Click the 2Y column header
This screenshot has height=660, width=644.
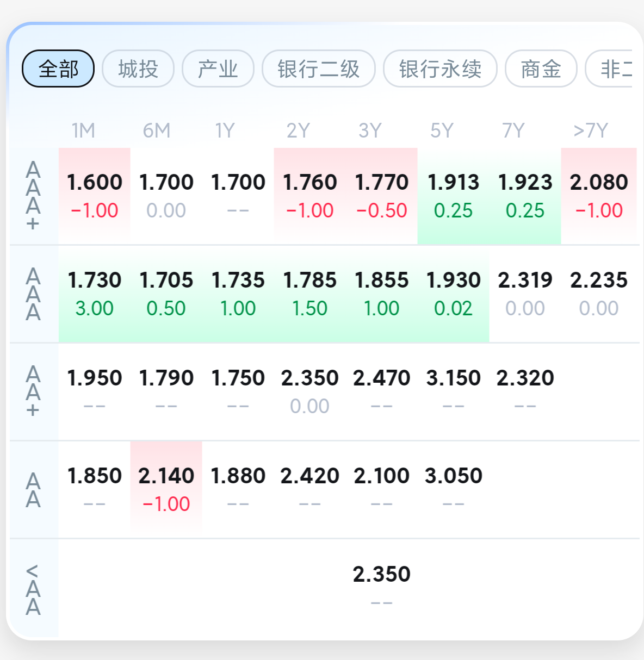(298, 130)
